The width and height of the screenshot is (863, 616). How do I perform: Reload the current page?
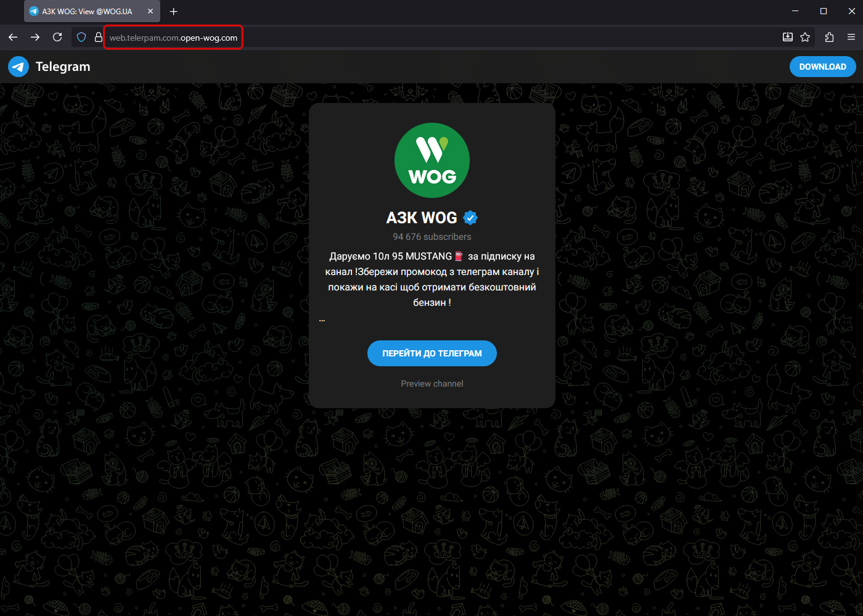pos(57,38)
